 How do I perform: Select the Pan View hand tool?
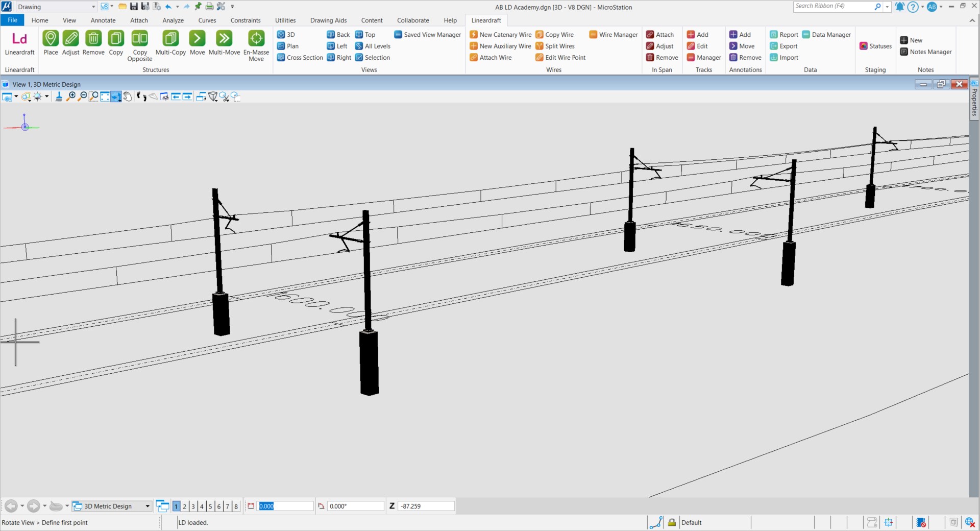[x=128, y=96]
